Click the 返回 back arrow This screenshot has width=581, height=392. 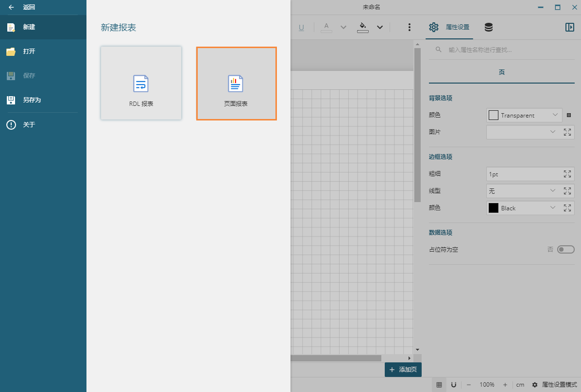(11, 7)
